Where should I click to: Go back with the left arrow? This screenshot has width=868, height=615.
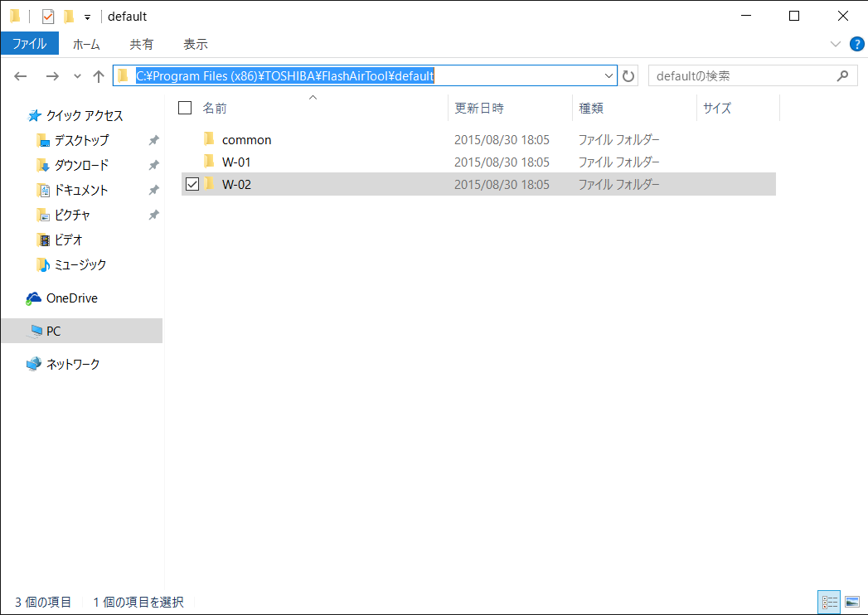click(x=21, y=76)
